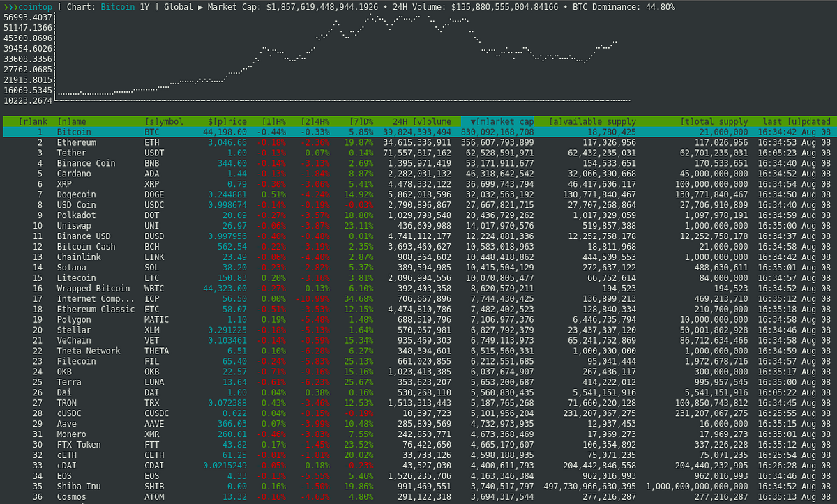This screenshot has height=504, width=837.
Task: Select the Internet Comp... row name
Action: (96, 299)
